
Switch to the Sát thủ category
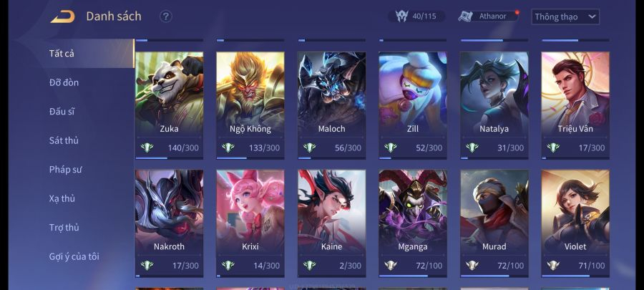(x=64, y=140)
